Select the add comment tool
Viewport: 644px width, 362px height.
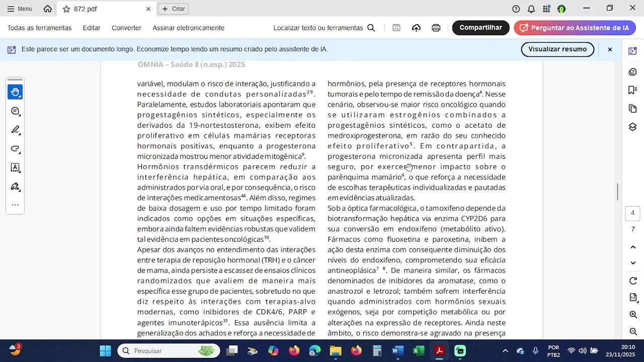pyautogui.click(x=15, y=111)
